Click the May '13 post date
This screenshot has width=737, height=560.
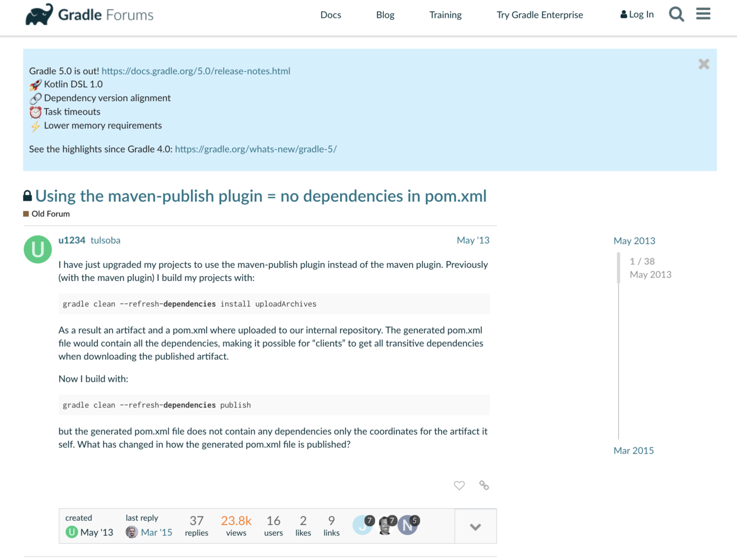(473, 241)
